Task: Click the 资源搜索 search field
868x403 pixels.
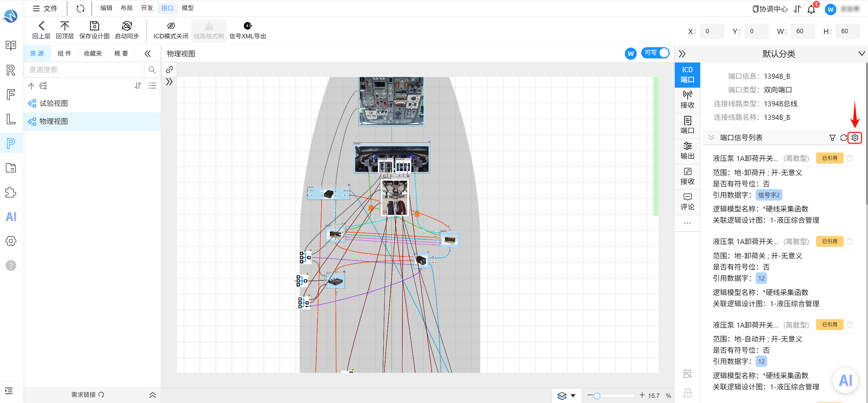Action: 84,70
